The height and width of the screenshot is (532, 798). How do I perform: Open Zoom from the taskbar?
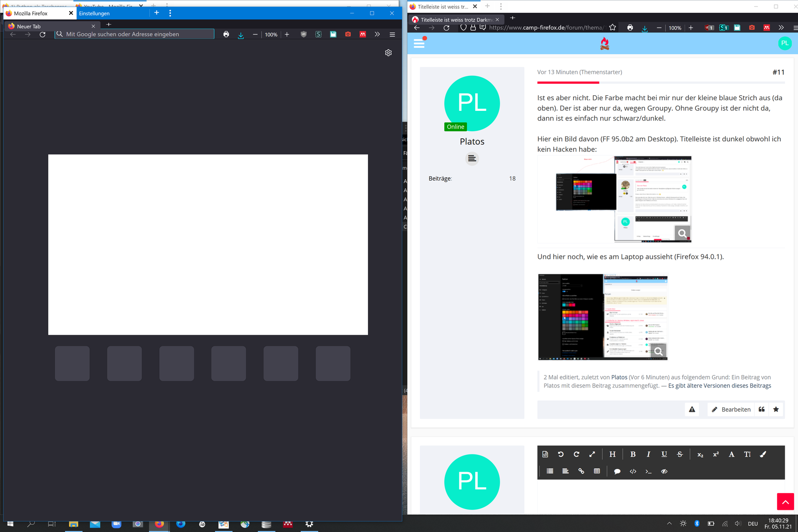[116, 524]
